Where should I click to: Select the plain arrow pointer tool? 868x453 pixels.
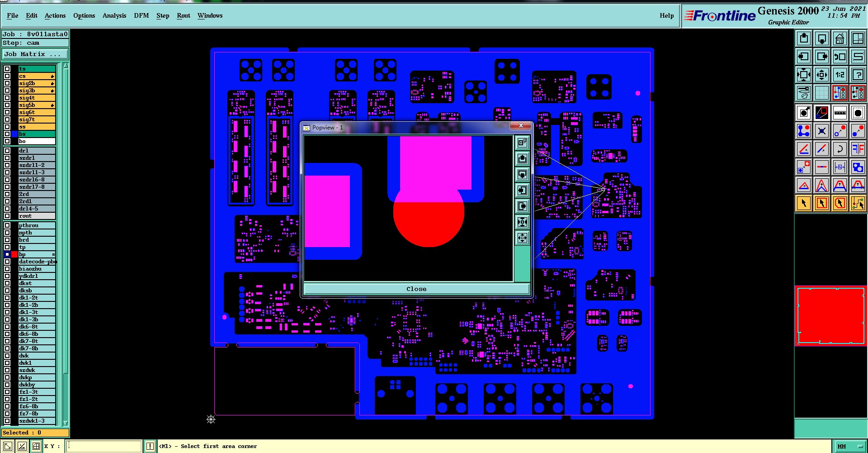pyautogui.click(x=804, y=203)
